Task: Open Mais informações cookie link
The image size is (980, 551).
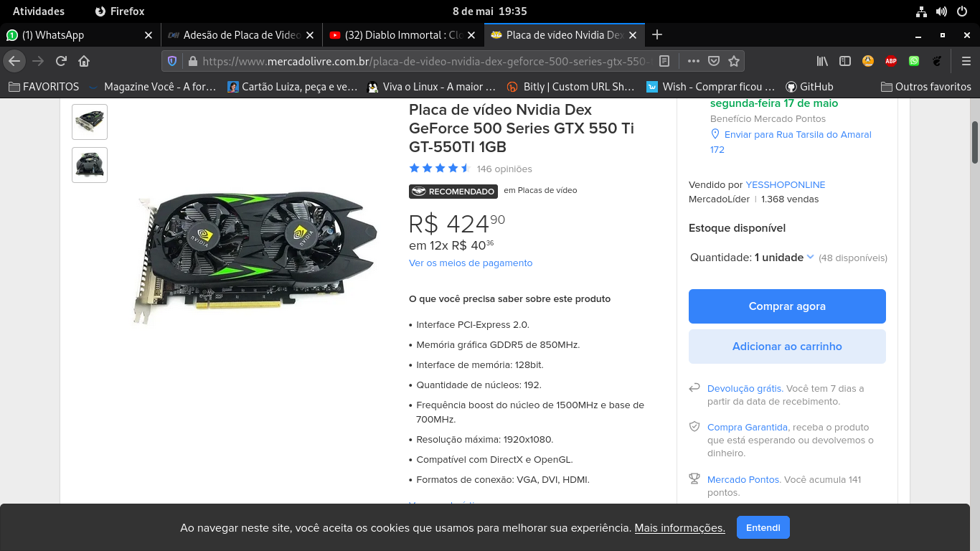Action: [680, 528]
